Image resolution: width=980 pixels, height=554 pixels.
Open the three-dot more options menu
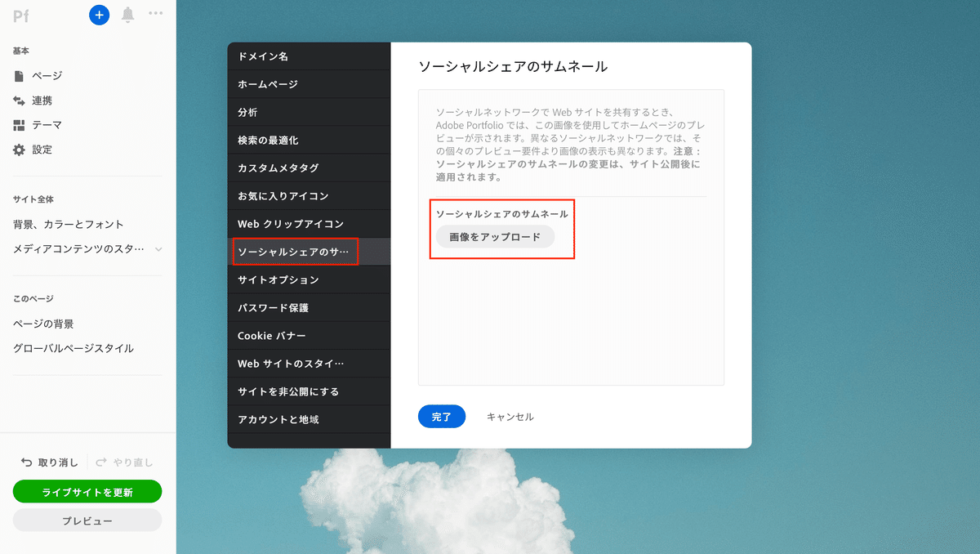tap(156, 14)
